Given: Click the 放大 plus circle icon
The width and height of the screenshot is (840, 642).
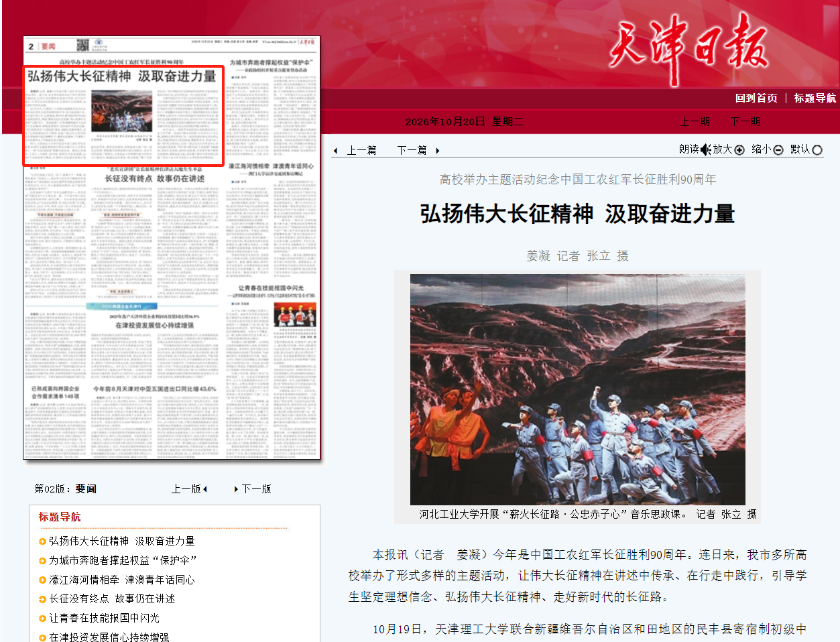Looking at the screenshot, I should click(739, 150).
